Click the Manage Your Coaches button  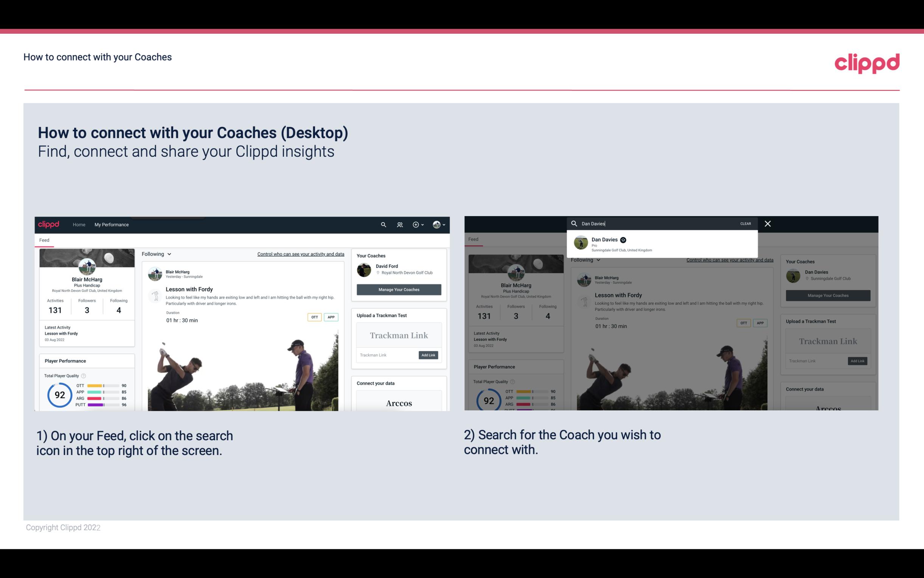(x=398, y=289)
